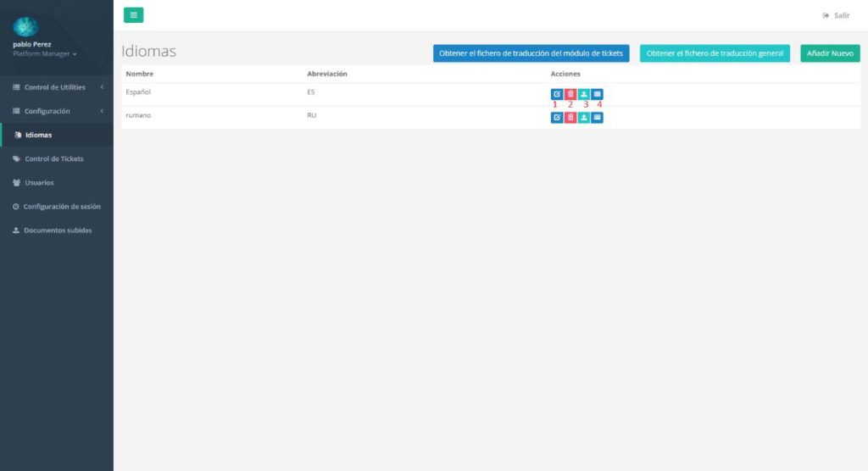
Task: Edit the Español language row
Action: coord(557,94)
